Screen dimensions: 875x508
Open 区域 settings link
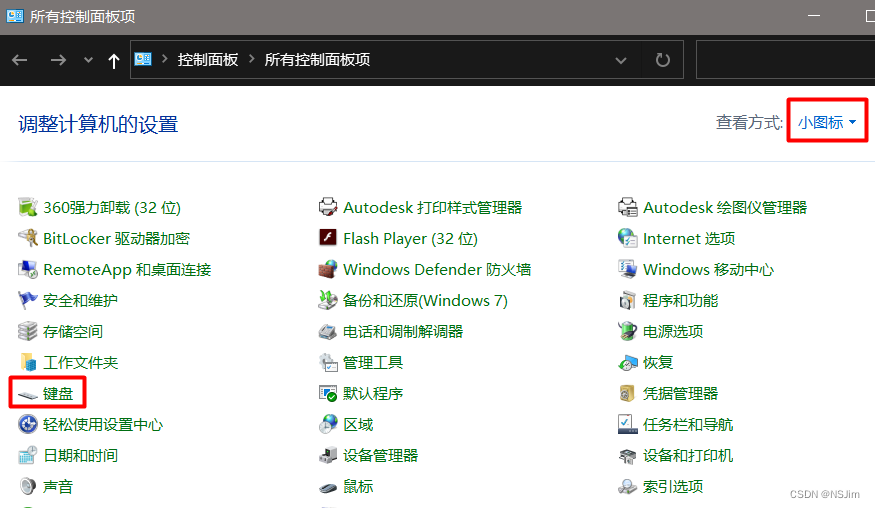pos(358,424)
